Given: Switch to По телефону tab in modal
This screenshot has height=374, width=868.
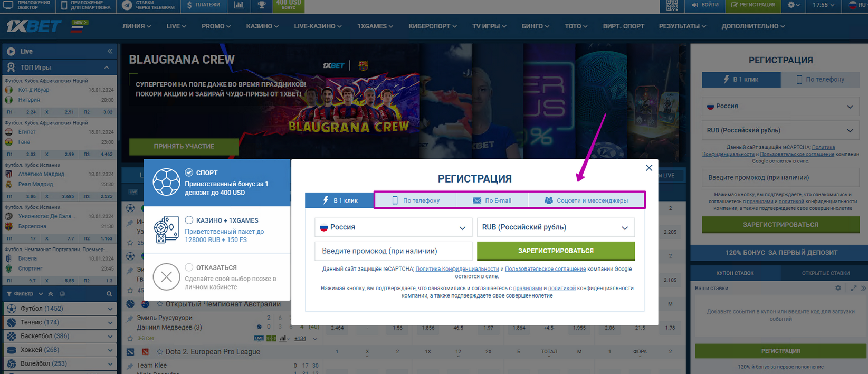Looking at the screenshot, I should coord(416,200).
